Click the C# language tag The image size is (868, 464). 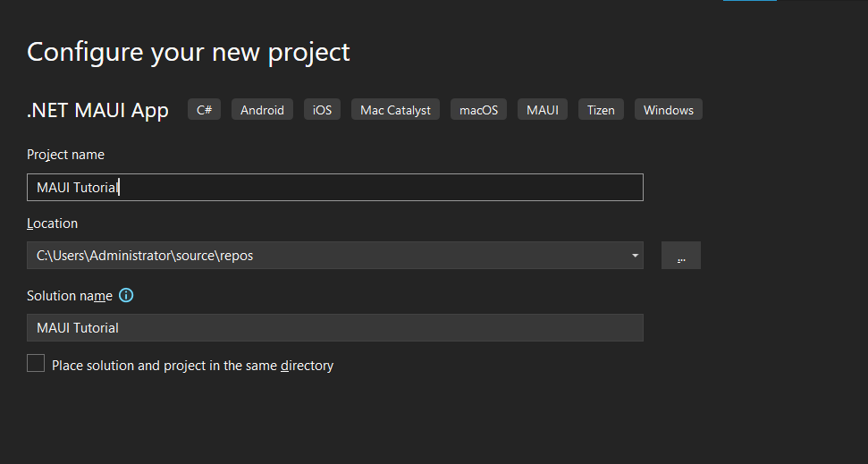coord(204,110)
